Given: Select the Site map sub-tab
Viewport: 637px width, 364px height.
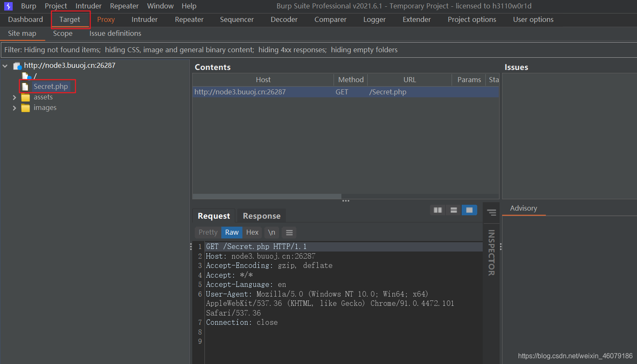Looking at the screenshot, I should pos(22,33).
